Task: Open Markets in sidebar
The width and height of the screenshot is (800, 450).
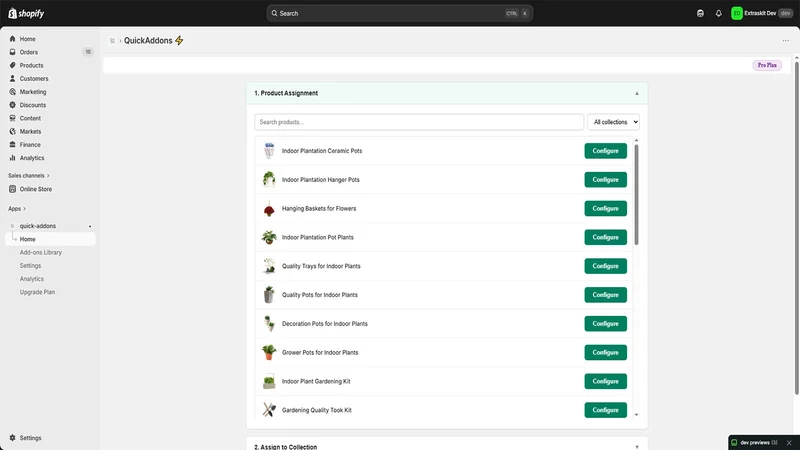Action: 30,132
